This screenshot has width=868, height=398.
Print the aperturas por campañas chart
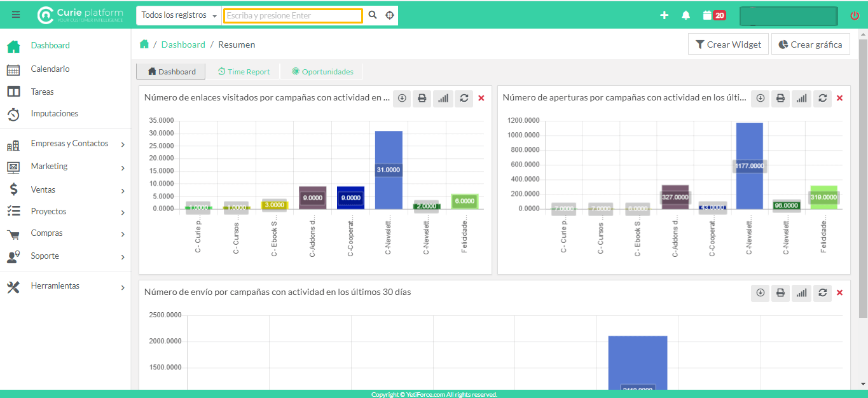click(781, 98)
